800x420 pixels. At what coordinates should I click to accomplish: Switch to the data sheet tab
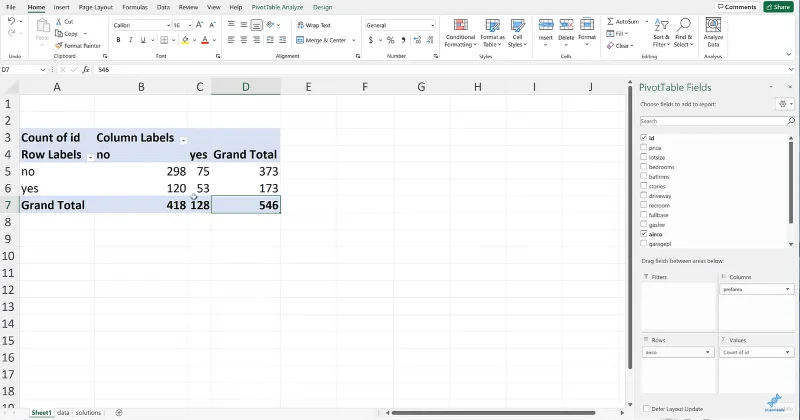click(x=63, y=412)
